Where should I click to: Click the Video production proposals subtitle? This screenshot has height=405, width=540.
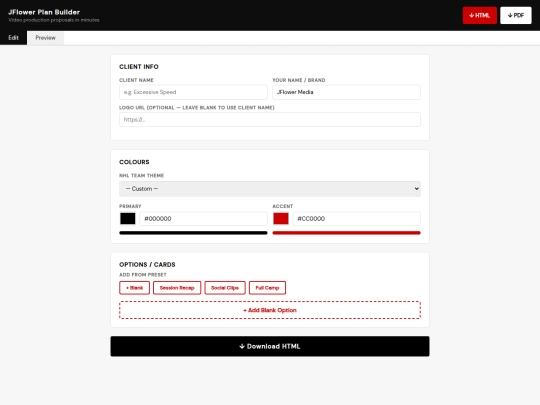point(54,20)
